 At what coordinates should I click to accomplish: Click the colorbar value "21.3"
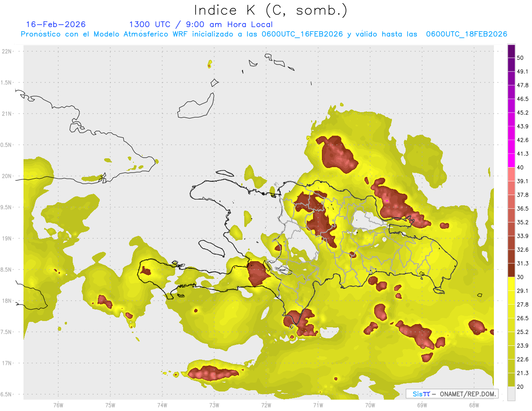click(523, 373)
